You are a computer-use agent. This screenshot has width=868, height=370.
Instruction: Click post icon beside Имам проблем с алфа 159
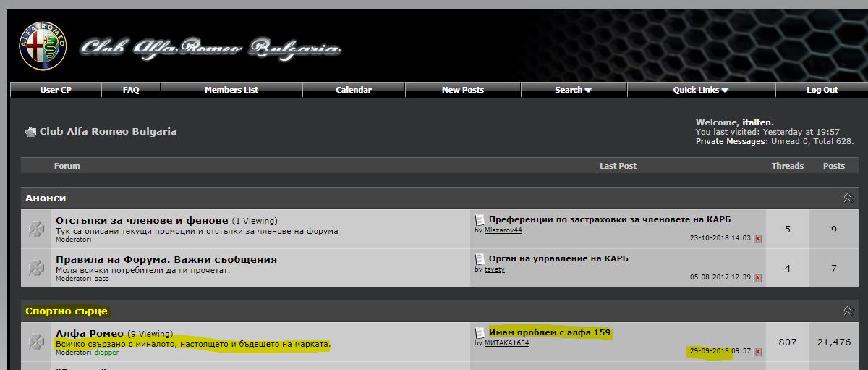[480, 333]
